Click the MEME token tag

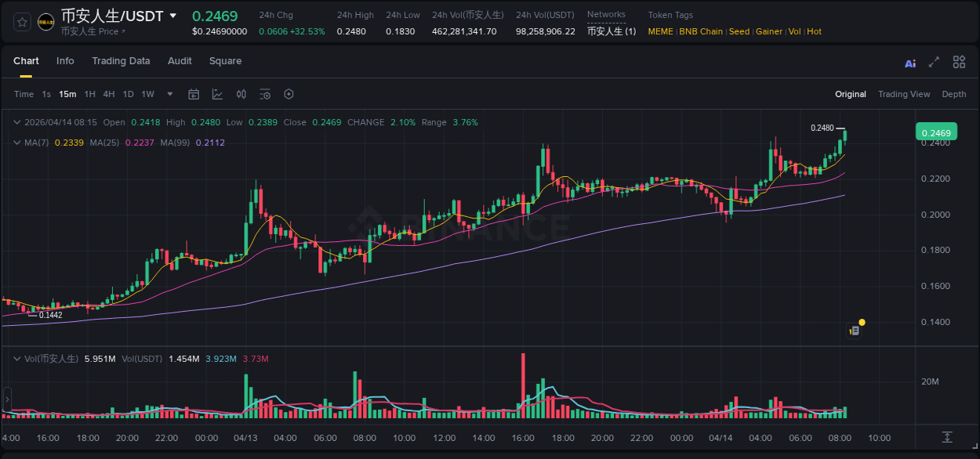click(660, 31)
